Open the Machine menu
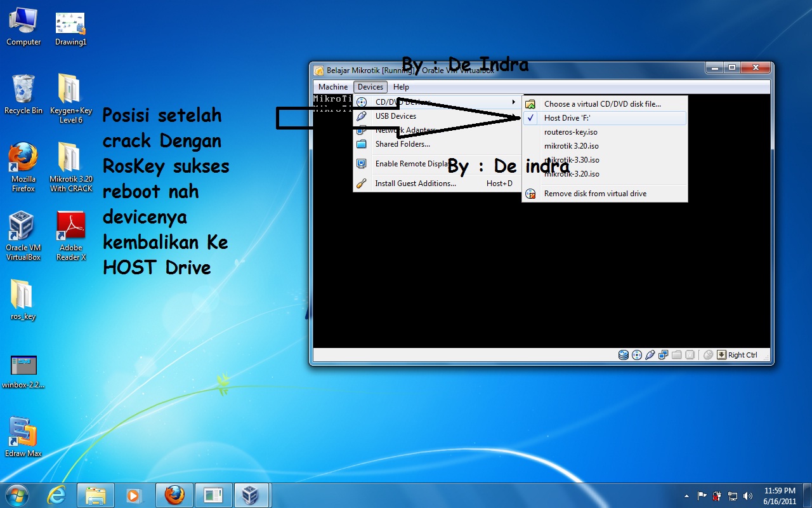 (332, 86)
